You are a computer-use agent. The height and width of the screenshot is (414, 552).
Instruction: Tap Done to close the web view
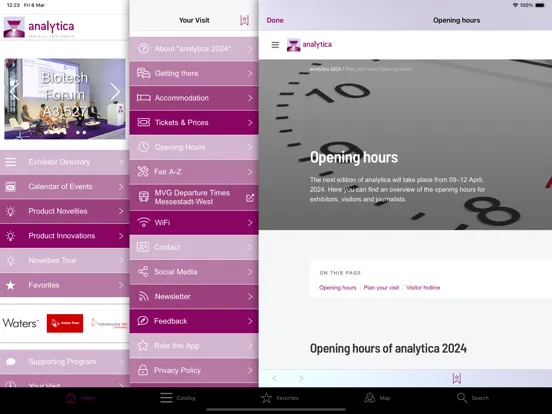tap(275, 20)
